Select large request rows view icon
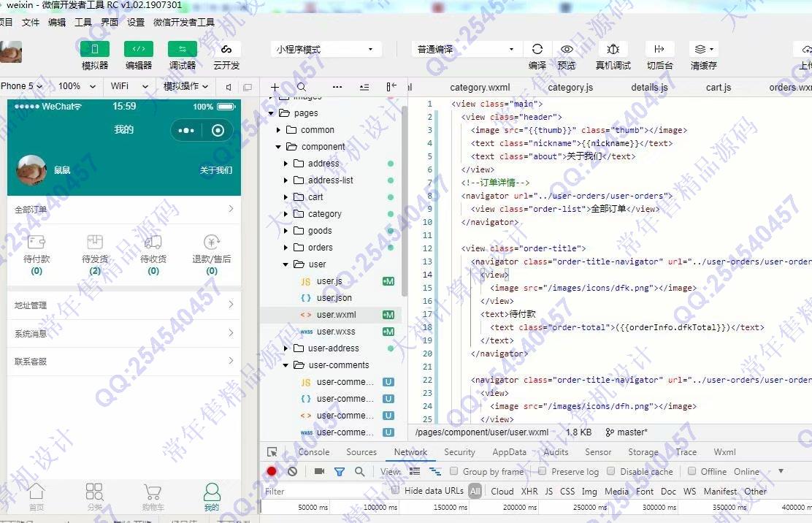 pos(415,471)
